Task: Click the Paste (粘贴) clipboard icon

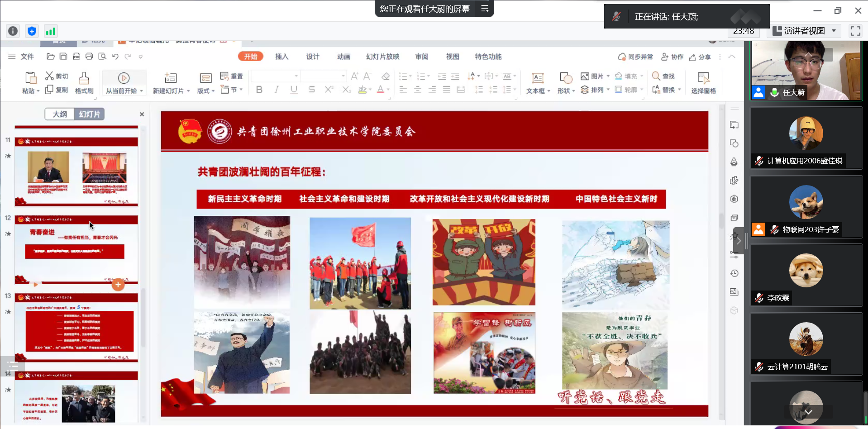Action: (x=30, y=78)
